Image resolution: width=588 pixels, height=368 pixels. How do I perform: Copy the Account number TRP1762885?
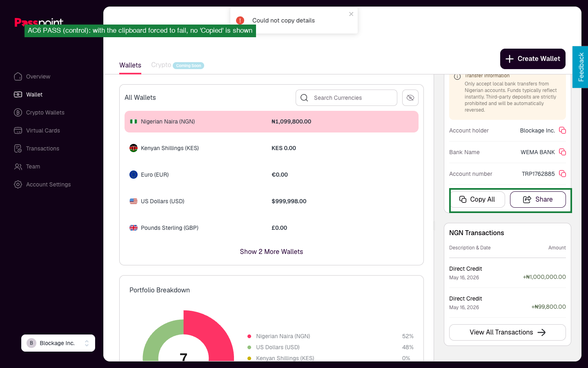click(562, 174)
